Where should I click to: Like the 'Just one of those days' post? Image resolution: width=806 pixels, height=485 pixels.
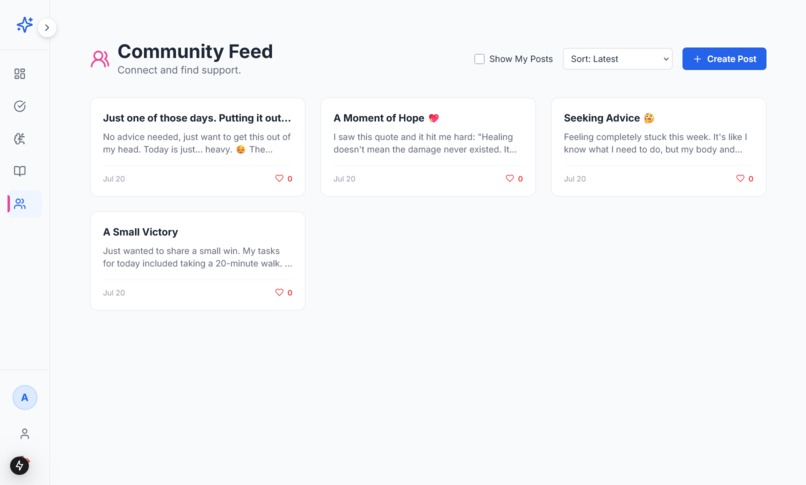coord(284,178)
